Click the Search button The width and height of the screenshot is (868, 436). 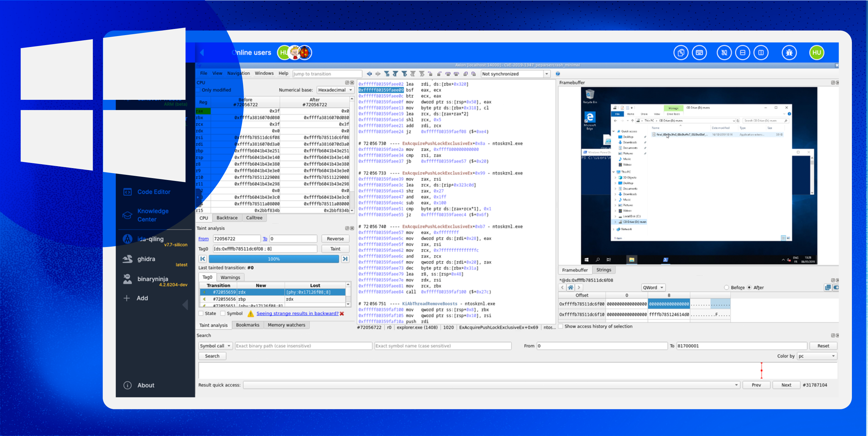(212, 356)
